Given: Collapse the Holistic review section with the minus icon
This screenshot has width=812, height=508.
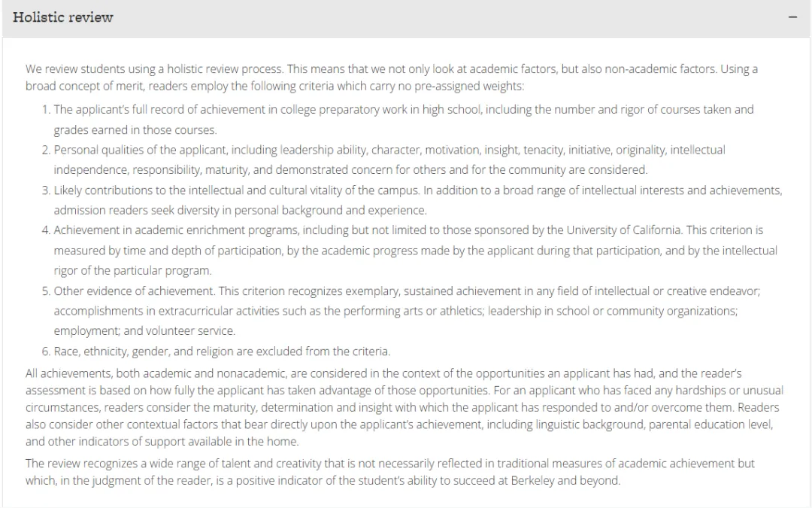Looking at the screenshot, I should pyautogui.click(x=792, y=18).
